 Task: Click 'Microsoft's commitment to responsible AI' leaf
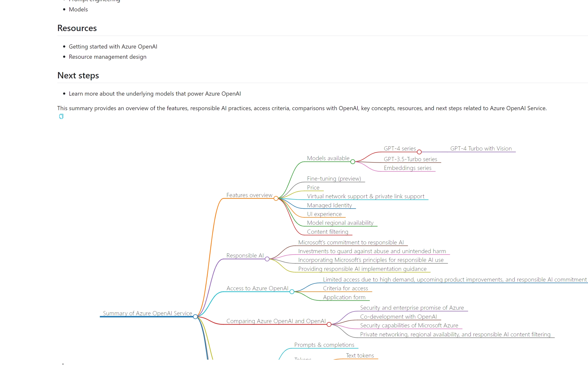(351, 242)
